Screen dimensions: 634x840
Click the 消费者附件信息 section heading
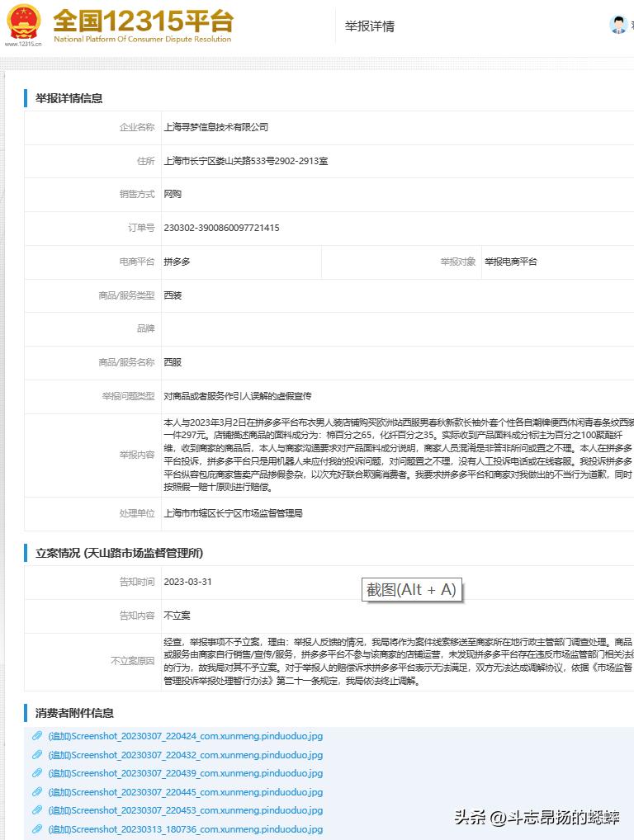74,713
